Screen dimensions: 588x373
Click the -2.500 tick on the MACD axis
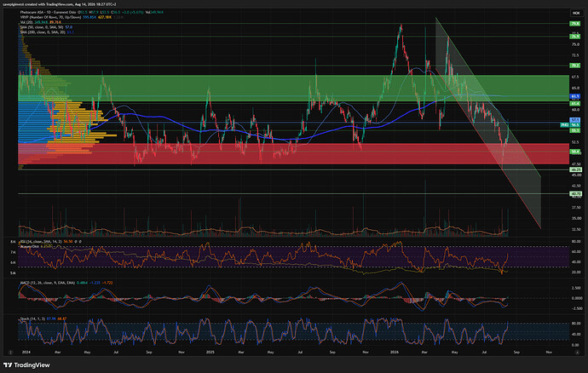[x=575, y=308]
